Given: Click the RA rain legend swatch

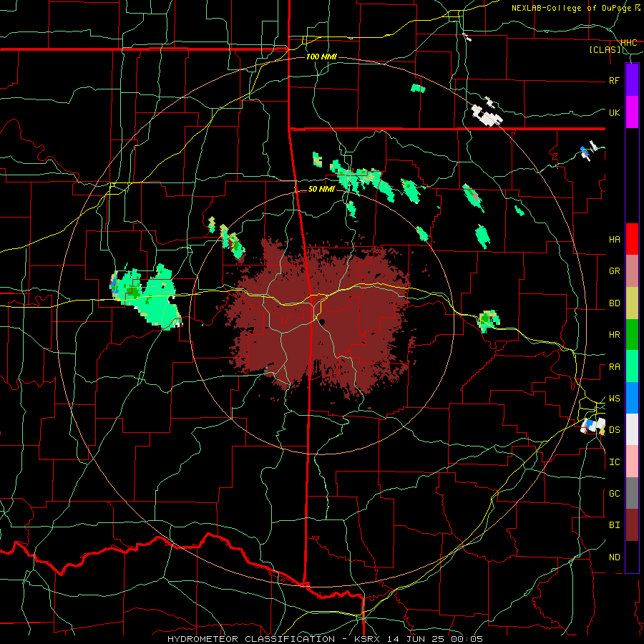Looking at the screenshot, I should coord(632,366).
